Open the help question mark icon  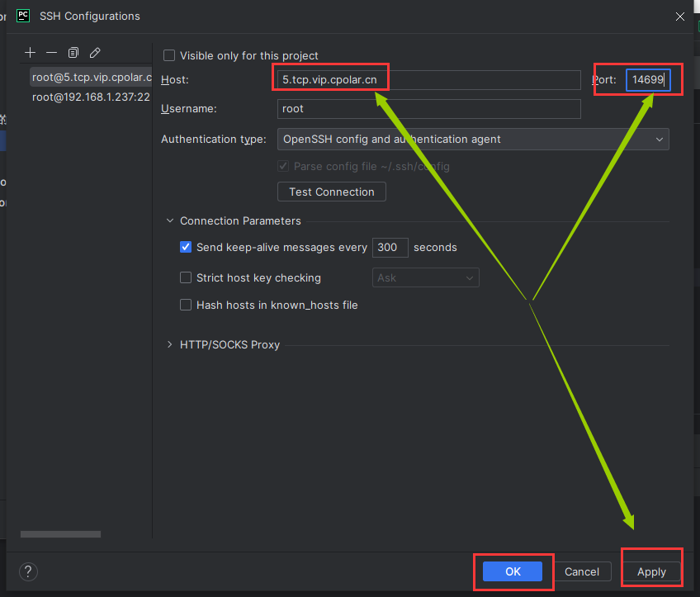point(28,571)
